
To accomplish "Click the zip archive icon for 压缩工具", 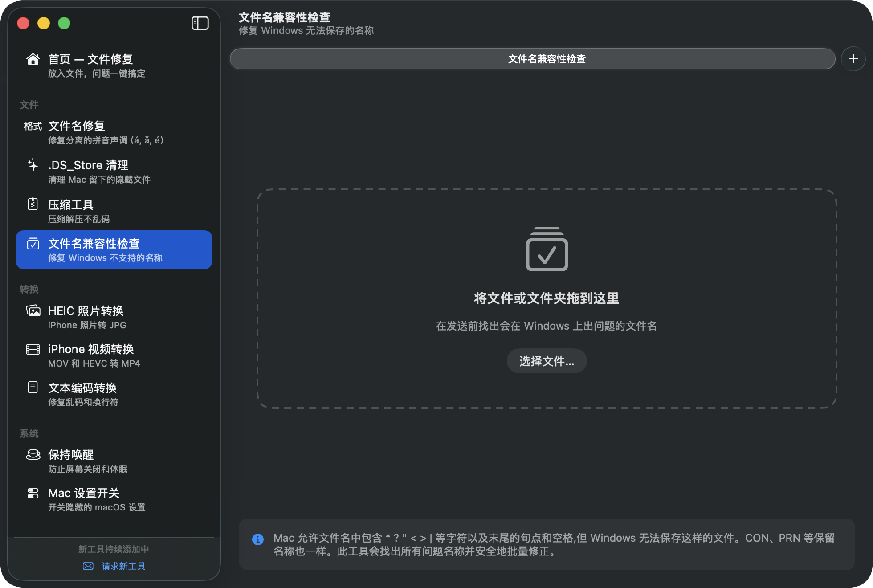I will pos(33,204).
